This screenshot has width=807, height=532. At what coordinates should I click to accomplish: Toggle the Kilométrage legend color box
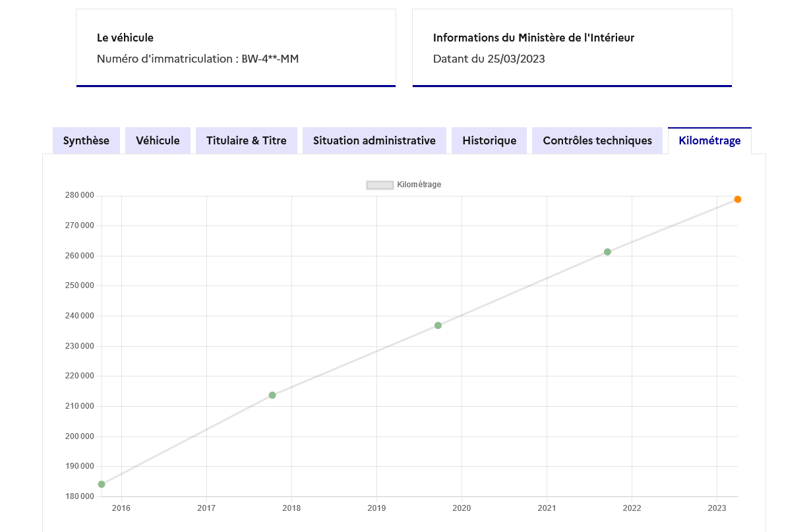click(x=380, y=185)
